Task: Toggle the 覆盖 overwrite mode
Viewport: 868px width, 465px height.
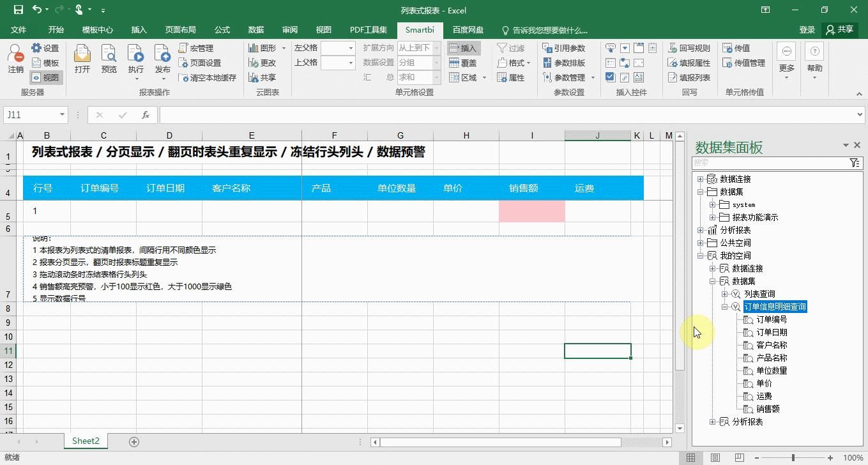Action: (x=463, y=63)
